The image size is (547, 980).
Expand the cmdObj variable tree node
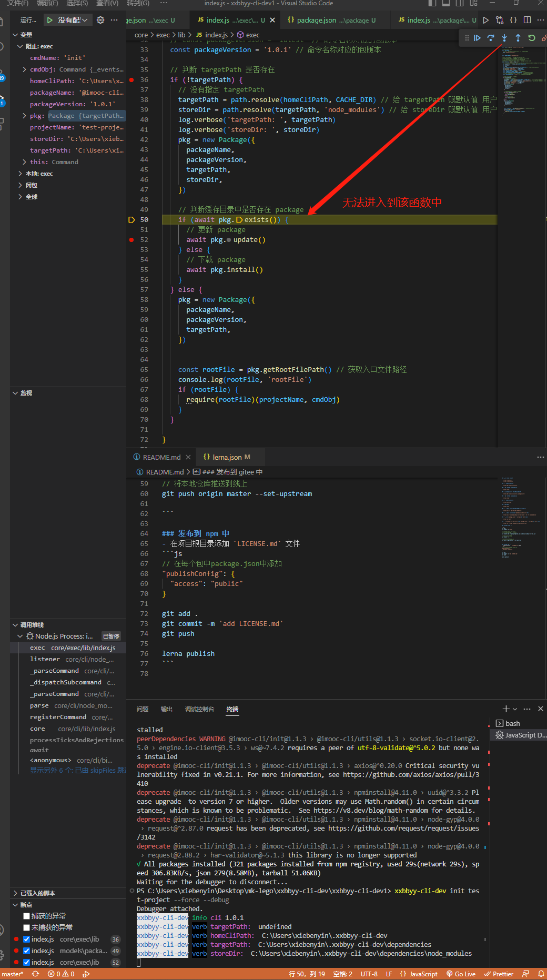tap(24, 69)
